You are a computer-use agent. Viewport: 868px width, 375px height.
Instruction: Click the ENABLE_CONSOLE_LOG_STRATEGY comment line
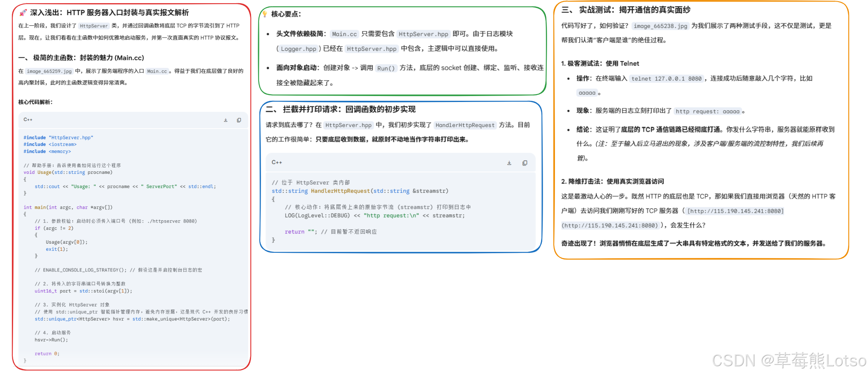coord(118,270)
